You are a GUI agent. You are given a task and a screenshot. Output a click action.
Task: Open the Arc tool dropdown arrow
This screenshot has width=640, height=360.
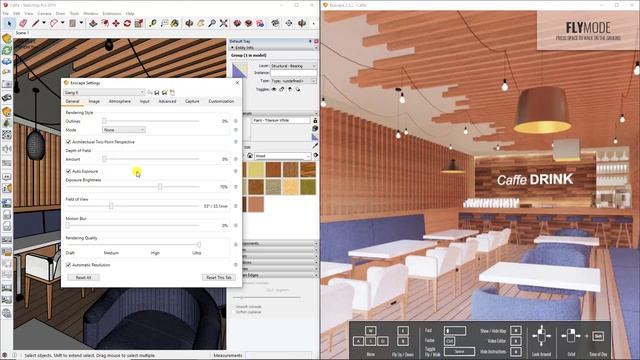point(62,23)
